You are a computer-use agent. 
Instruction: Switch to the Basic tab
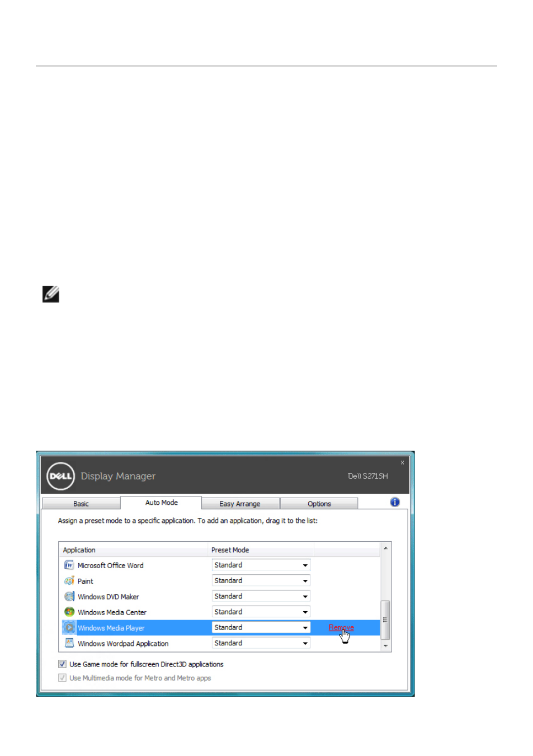81,504
